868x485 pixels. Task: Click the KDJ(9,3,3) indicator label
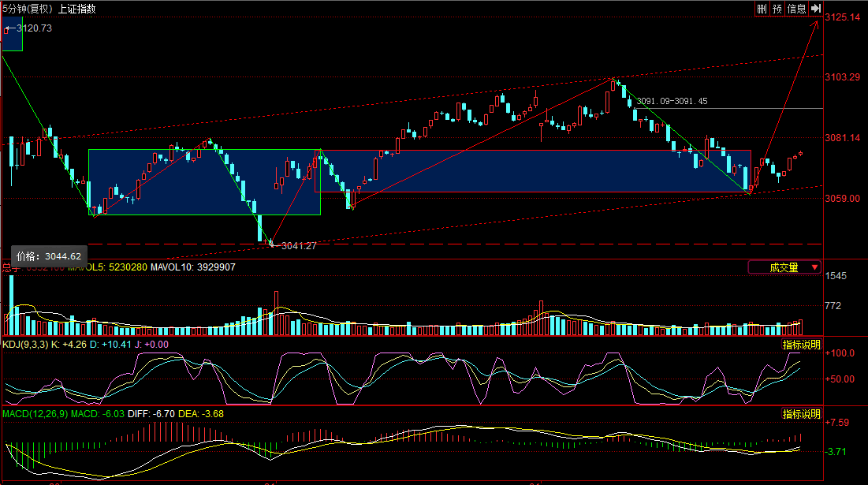click(25, 345)
